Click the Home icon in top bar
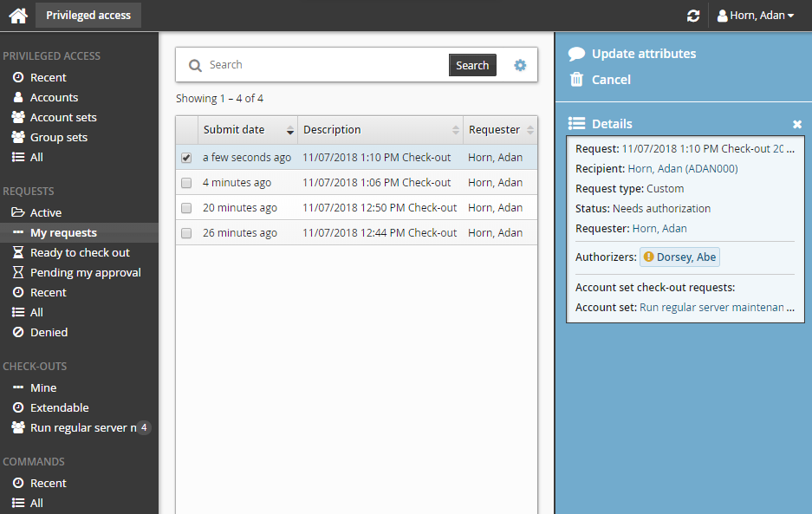 (18, 16)
